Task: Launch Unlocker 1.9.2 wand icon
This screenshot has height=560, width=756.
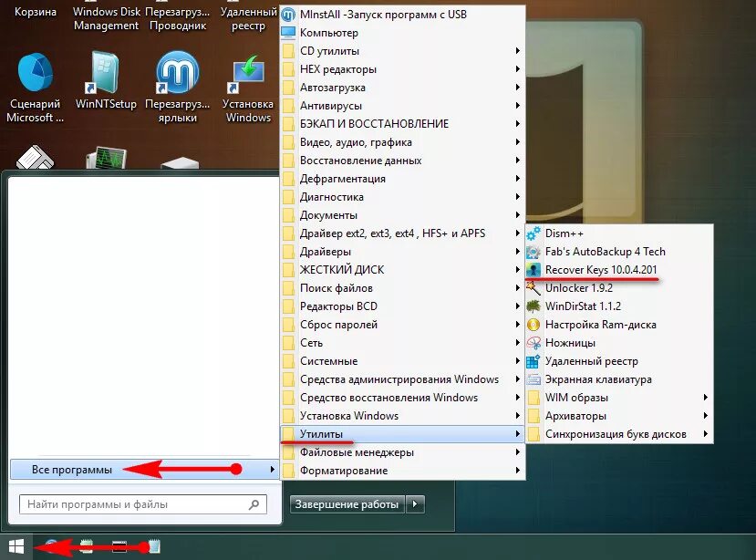Action: pyautogui.click(x=533, y=288)
